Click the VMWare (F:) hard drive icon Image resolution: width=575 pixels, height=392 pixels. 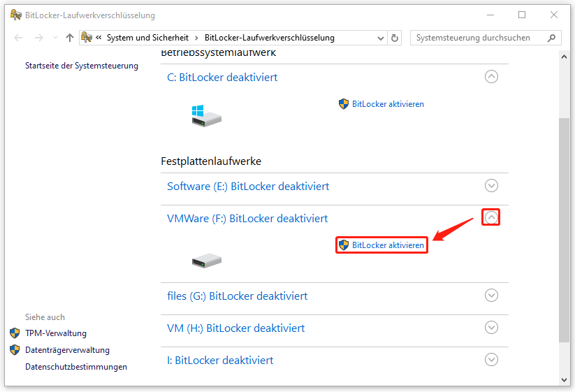(x=207, y=261)
